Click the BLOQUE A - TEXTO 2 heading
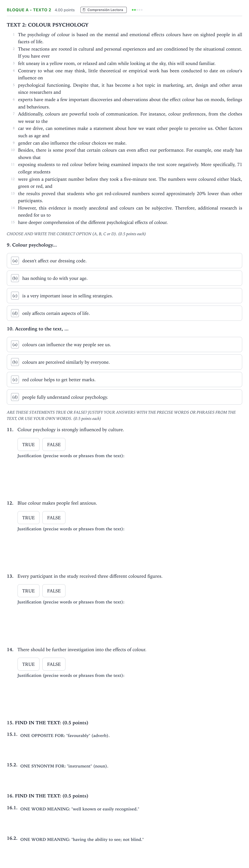The image size is (249, 868). [x=29, y=10]
